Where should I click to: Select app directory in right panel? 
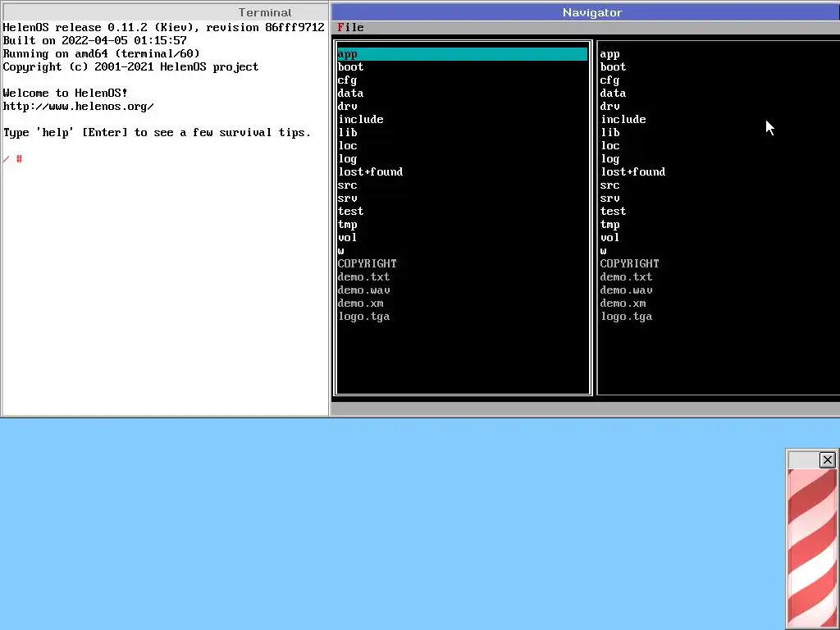click(609, 54)
